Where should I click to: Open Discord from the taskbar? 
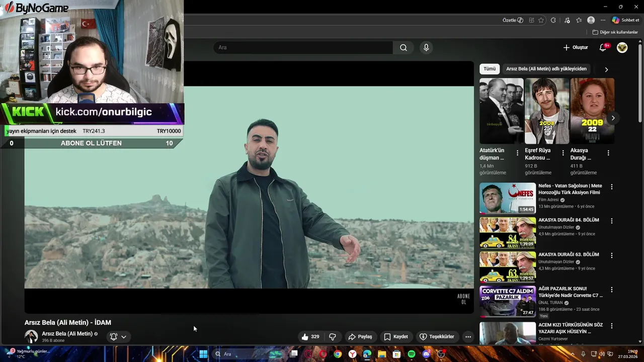coord(426,354)
